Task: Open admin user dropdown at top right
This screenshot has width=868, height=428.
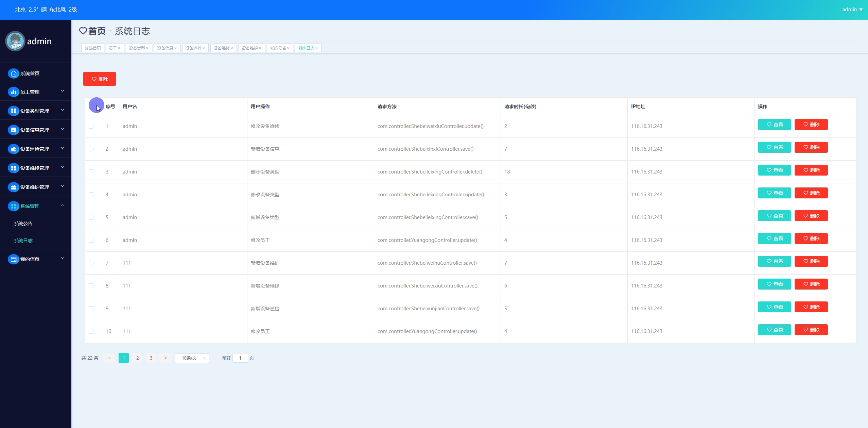Action: 852,10
